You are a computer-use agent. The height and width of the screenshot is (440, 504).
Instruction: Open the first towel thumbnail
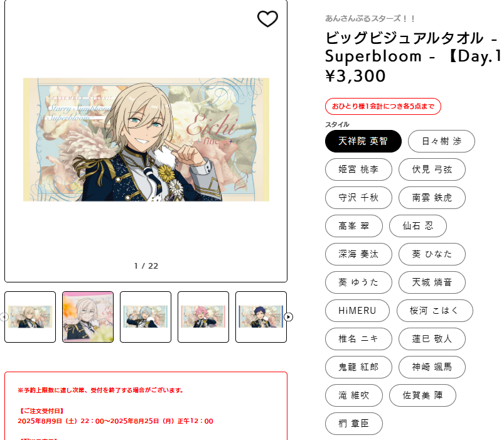pyautogui.click(x=30, y=317)
